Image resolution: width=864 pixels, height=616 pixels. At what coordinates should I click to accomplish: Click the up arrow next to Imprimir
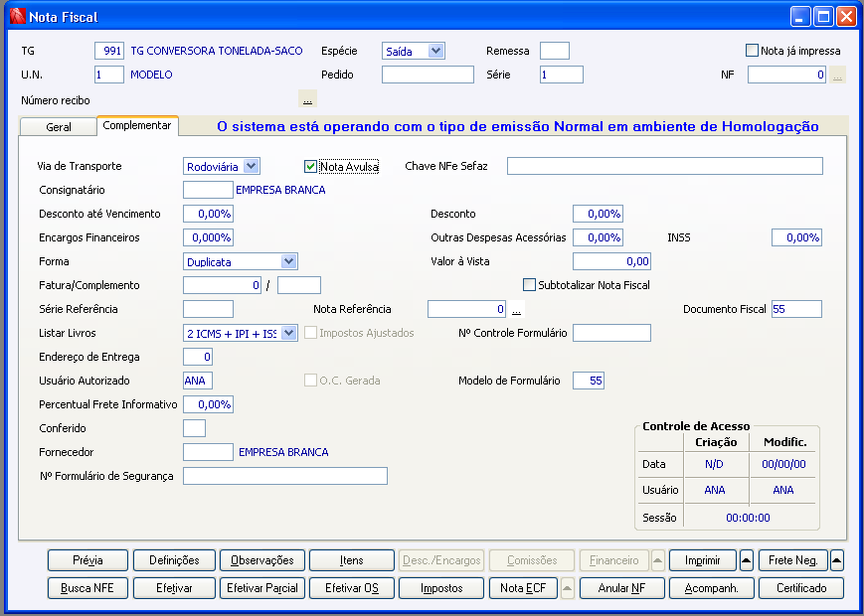[746, 560]
